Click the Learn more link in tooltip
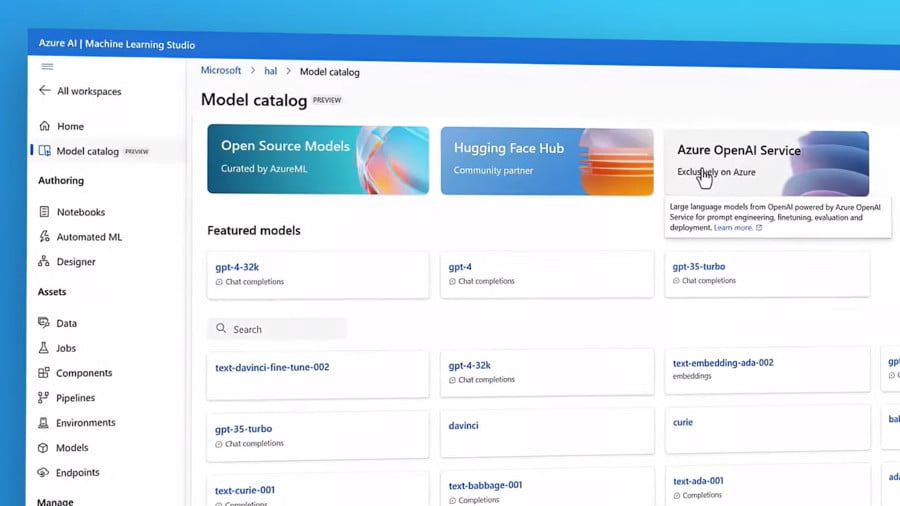900x506 pixels. (x=733, y=228)
